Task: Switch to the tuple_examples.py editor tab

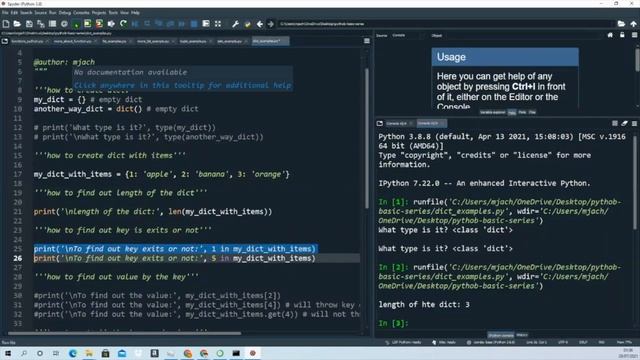Action: point(195,41)
